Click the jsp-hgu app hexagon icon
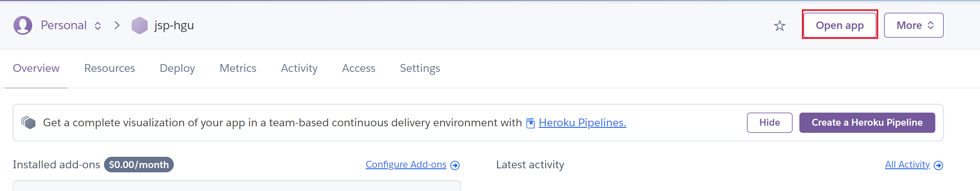The width and height of the screenshot is (980, 191). click(139, 26)
